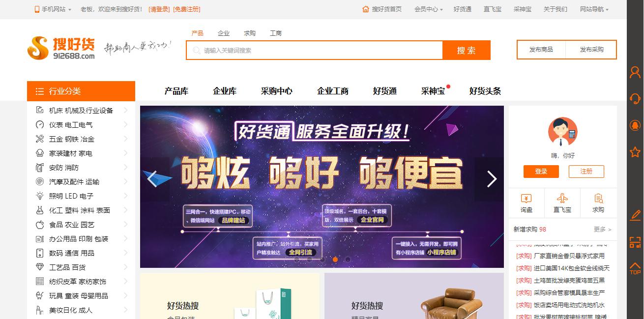This screenshot has width=644, height=319.
Task: Select the 采购中心 navigation item
Action: 277,91
